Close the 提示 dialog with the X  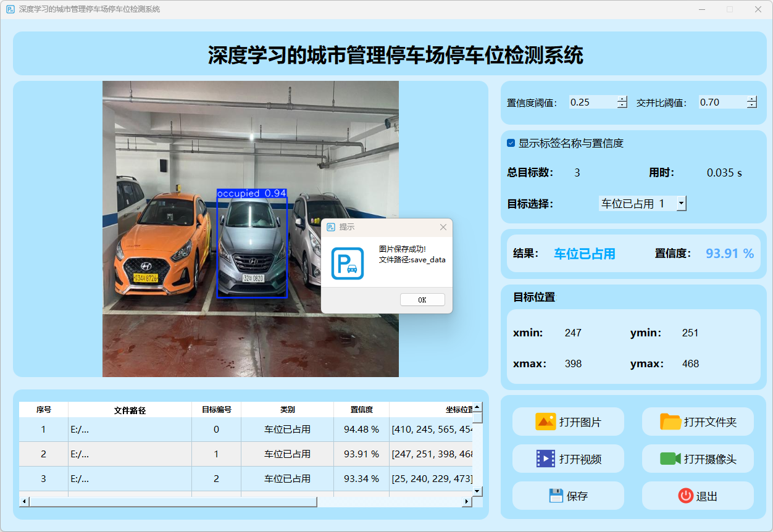443,227
